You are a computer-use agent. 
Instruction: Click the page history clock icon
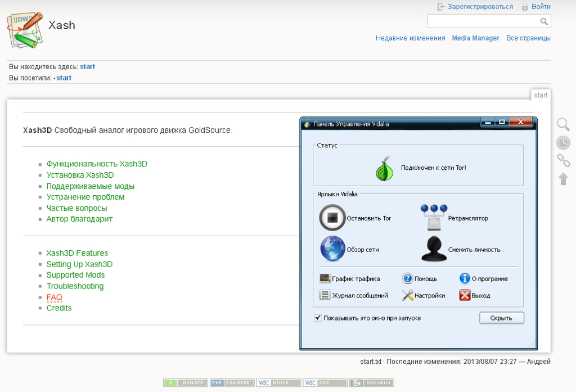tap(563, 142)
